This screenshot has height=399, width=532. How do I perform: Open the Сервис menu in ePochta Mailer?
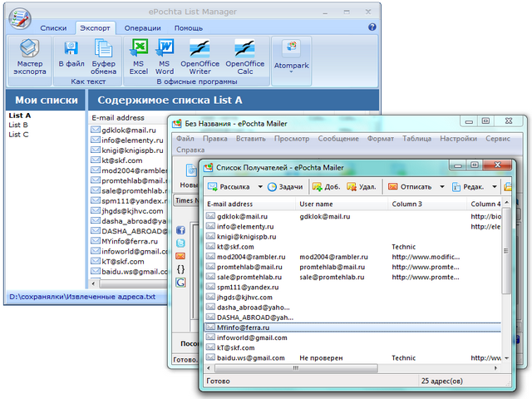[498, 139]
